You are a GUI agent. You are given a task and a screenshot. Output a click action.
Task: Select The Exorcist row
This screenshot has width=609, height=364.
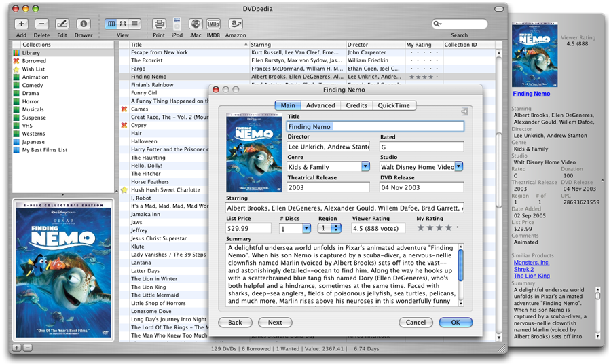(x=307, y=60)
